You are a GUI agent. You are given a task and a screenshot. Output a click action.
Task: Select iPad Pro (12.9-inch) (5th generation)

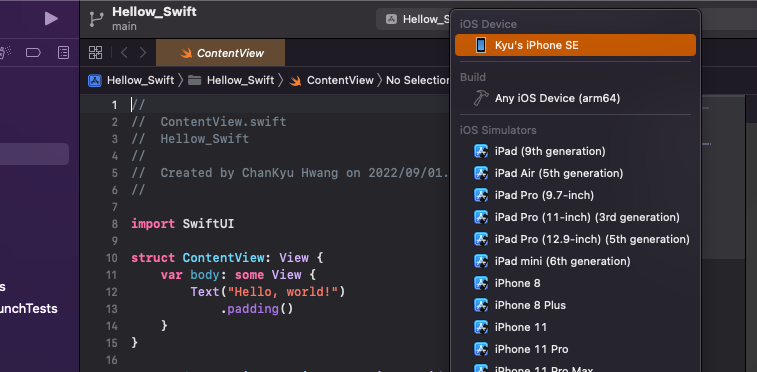point(575,239)
